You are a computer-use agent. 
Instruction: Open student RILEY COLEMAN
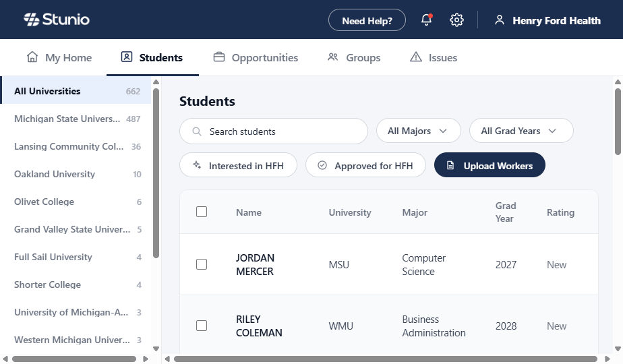tap(259, 326)
